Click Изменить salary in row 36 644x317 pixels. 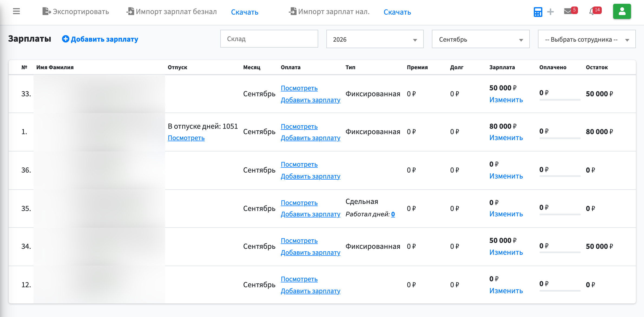pyautogui.click(x=506, y=176)
